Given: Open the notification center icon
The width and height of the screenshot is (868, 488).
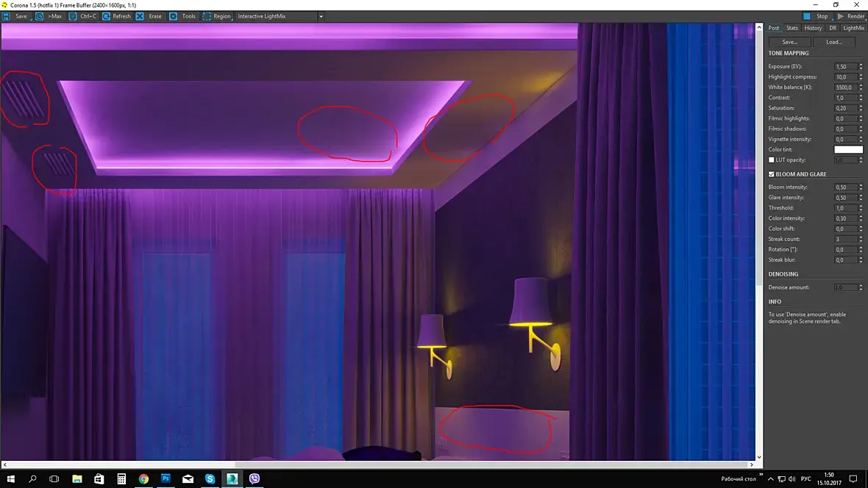Looking at the screenshot, I should (x=853, y=478).
